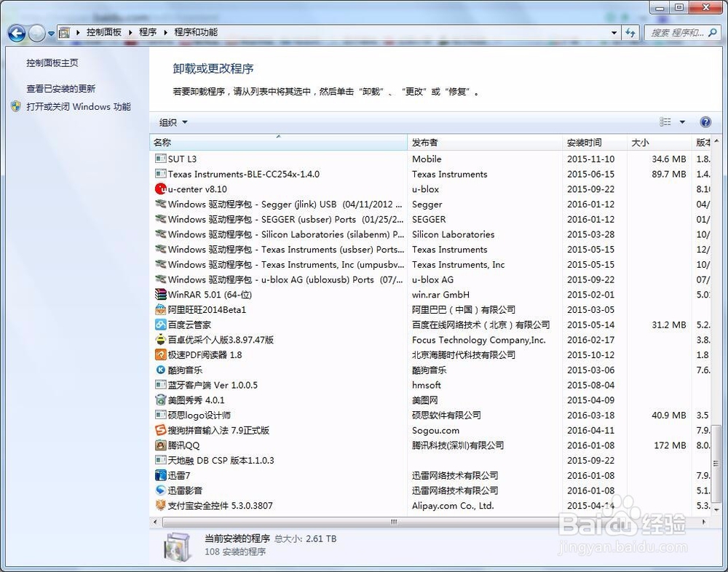Select the Texas Instruments (usbser) Ports row
Screen dimensions: 728x572
pos(430,250)
